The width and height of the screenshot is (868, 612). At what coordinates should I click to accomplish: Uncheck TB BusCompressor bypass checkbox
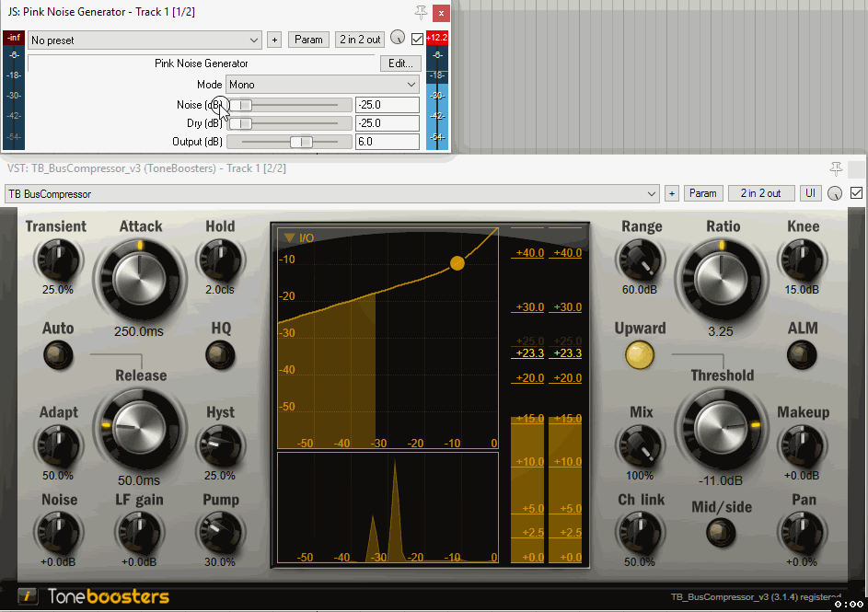pyautogui.click(x=856, y=193)
